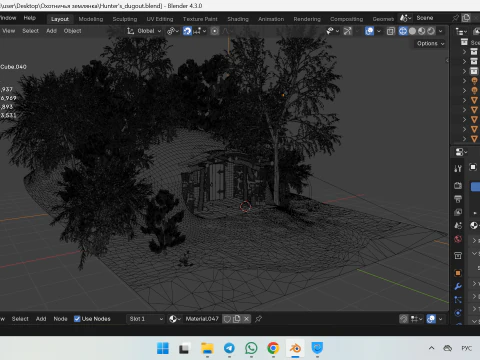This screenshot has width=480, height=360.
Task: Open the Render properties tab
Action: (458, 186)
